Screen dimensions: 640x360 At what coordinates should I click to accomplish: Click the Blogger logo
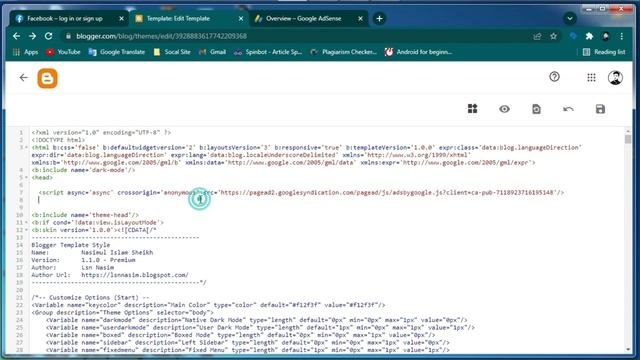47,78
